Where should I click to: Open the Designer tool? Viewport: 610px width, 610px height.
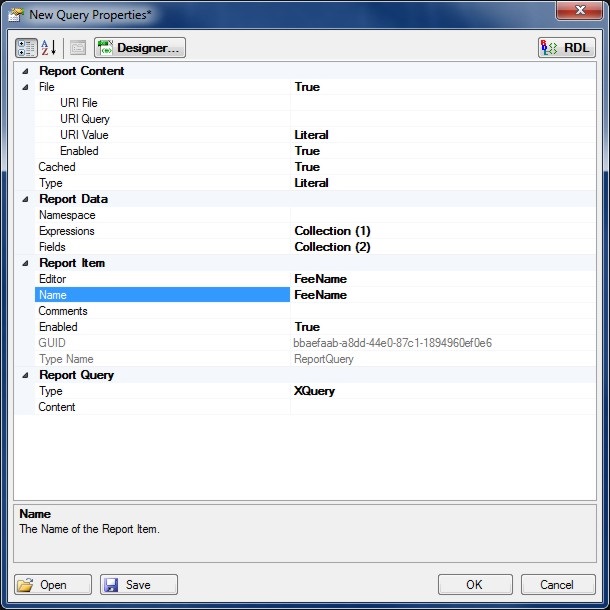(140, 48)
